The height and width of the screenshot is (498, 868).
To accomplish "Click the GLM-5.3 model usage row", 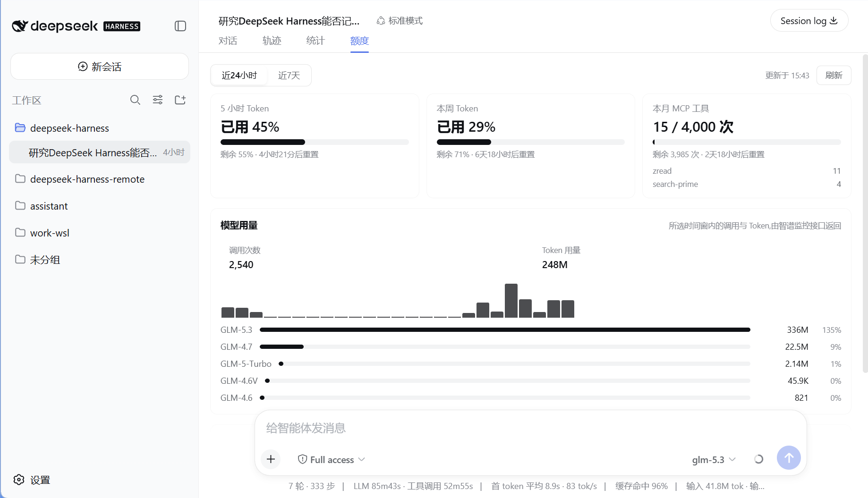I will [530, 330].
